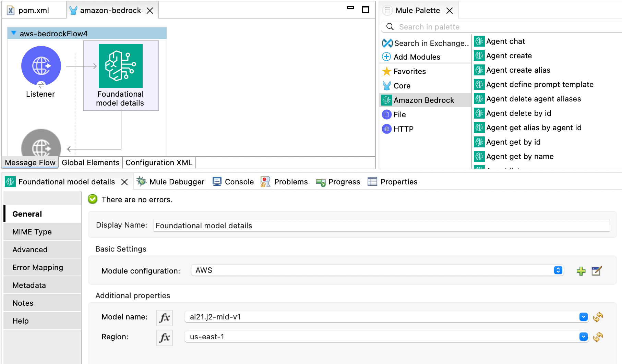The height and width of the screenshot is (364, 622).
Task: Open the Mule Palette view menu icon
Action: 387,10
